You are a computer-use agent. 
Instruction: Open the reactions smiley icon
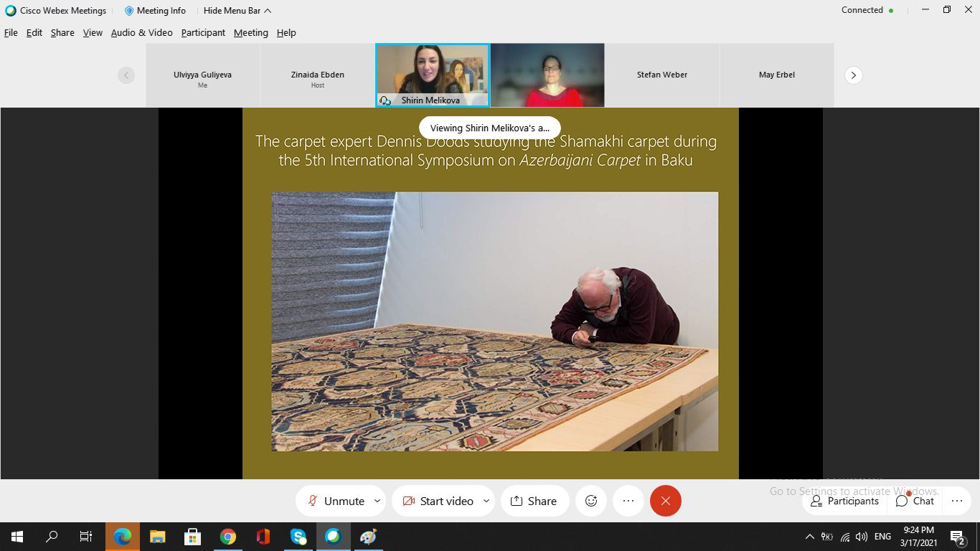click(591, 501)
